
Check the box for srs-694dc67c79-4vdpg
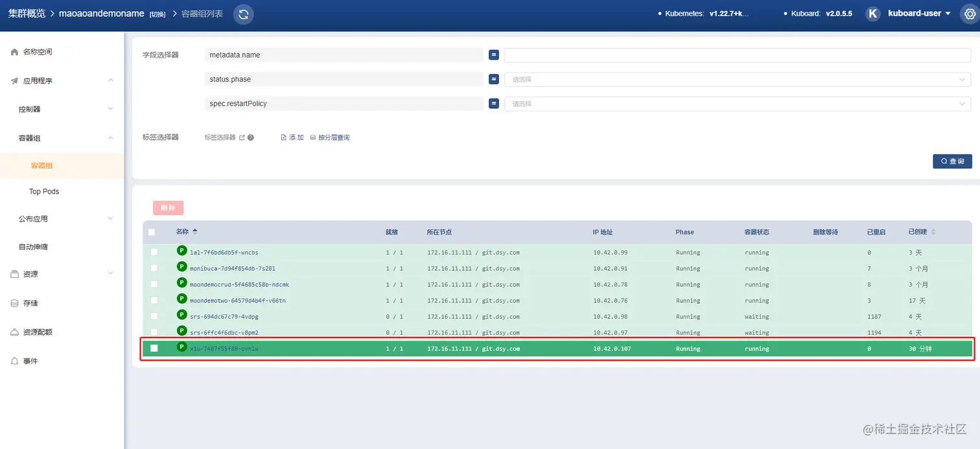click(154, 316)
